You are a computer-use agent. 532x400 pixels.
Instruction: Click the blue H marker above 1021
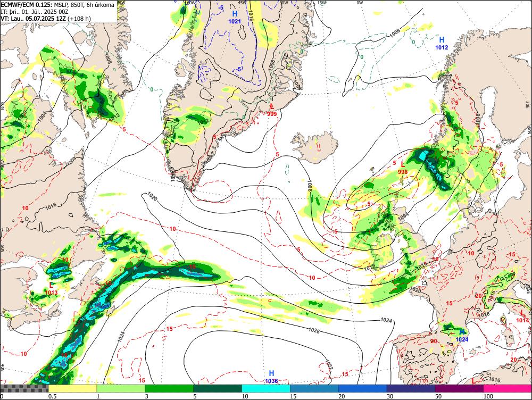[x=235, y=14]
